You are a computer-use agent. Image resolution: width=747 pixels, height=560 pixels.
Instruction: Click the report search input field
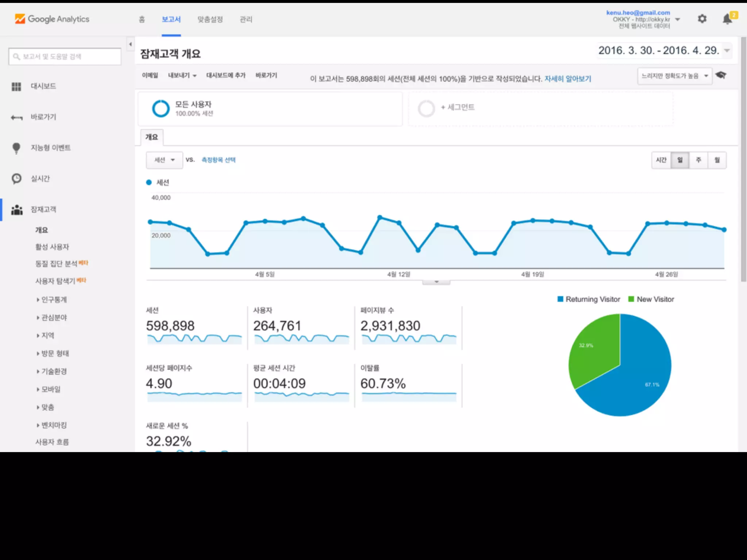coord(66,57)
